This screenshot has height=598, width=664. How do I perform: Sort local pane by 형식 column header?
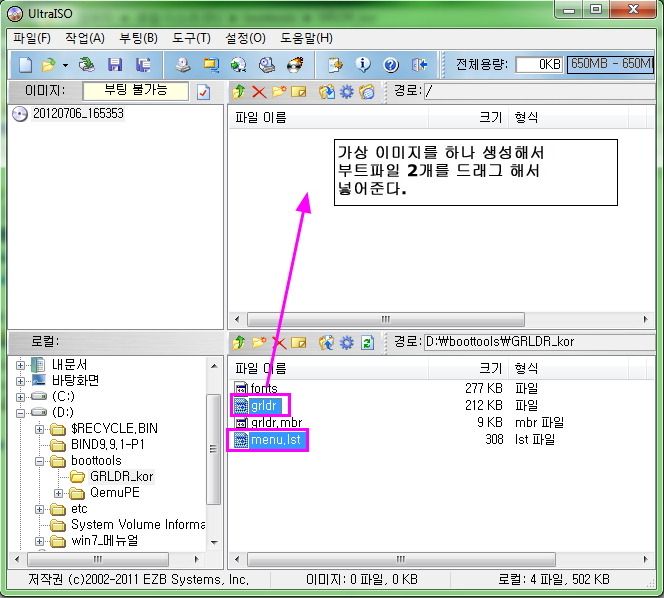(x=568, y=368)
